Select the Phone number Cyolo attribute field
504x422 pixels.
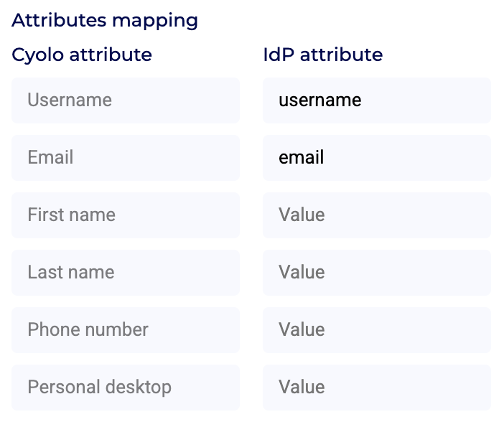click(x=126, y=330)
